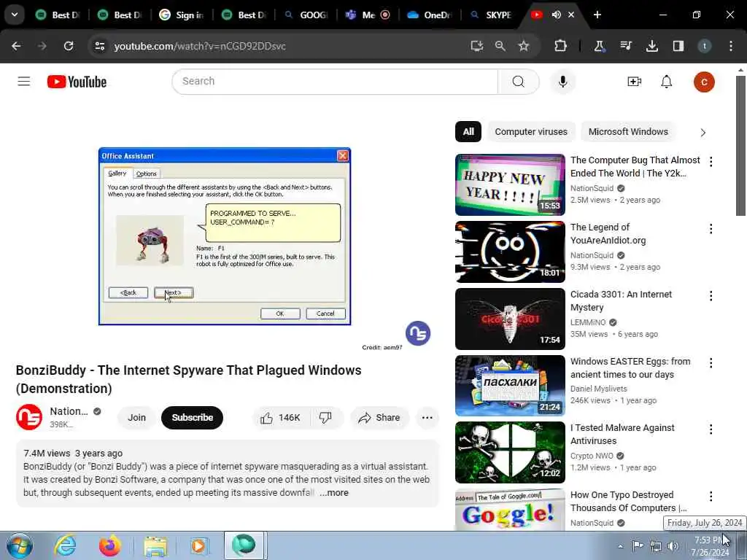Viewport: 747px width, 560px height.
Task: Open the File Explorer taskbar icon
Action: (x=155, y=547)
